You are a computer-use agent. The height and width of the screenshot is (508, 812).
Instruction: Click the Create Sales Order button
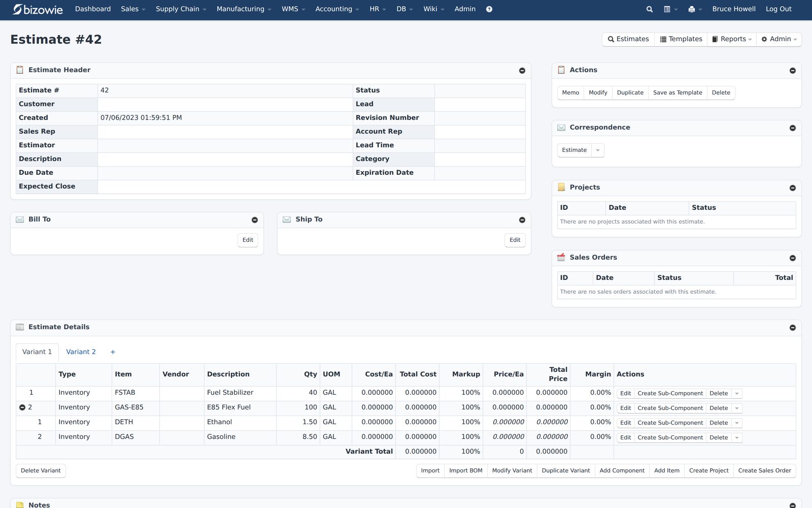764,471
